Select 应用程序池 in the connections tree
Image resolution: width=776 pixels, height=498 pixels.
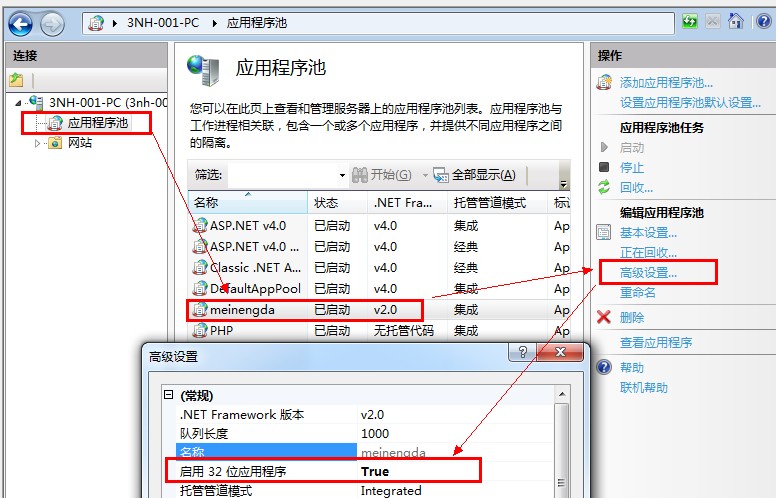[97, 123]
